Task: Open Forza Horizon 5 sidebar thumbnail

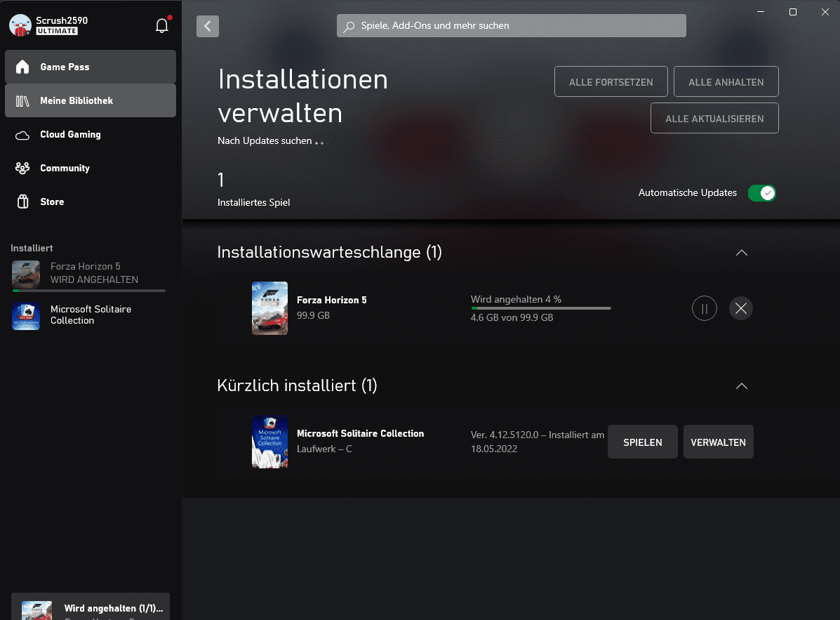Action: click(x=26, y=274)
